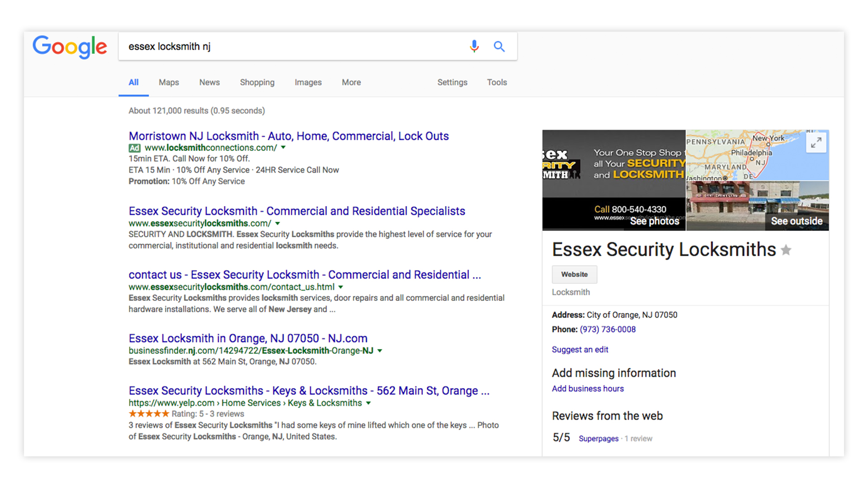Open Essex Security Locksmith Commercial and Residential Specialists result
The height and width of the screenshot is (488, 868).
pos(297,211)
